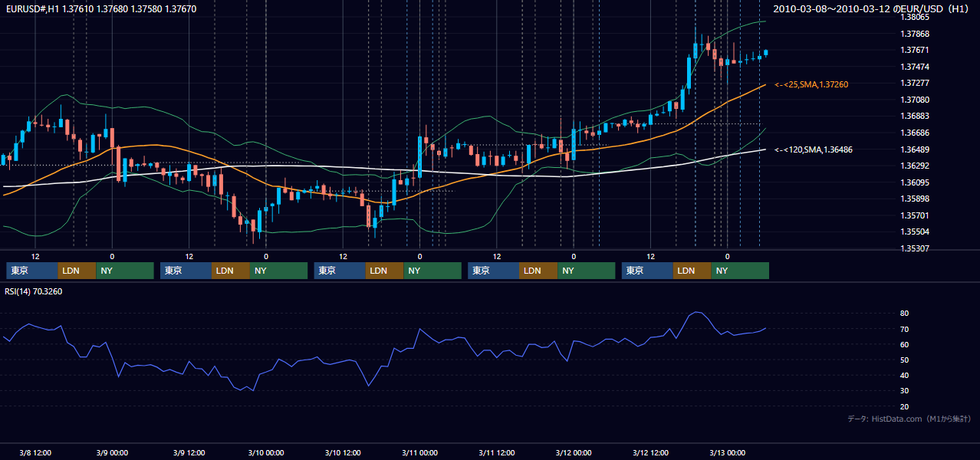Click the 3/11 00:00 time label
Image resolution: width=980 pixels, height=460 pixels.
pyautogui.click(x=420, y=452)
